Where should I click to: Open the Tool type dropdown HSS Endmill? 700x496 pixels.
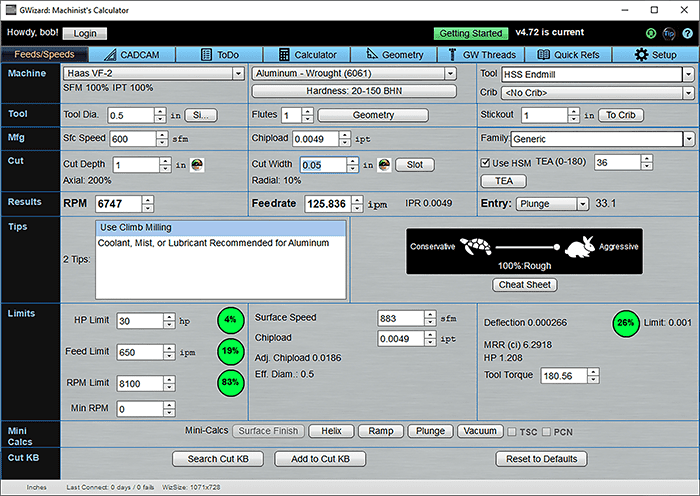688,75
